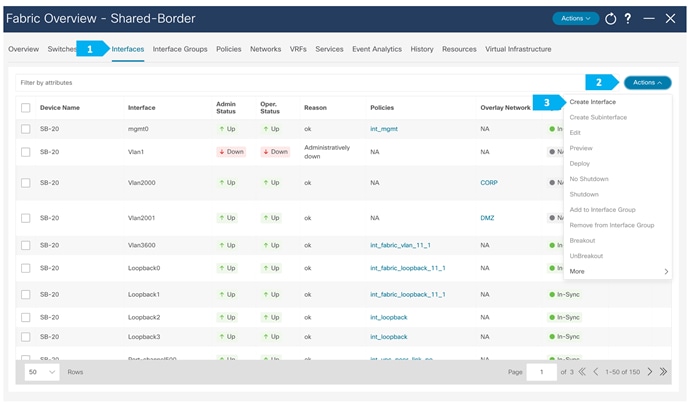
Task: Open the top bar Actions dropdown
Action: pos(575,19)
